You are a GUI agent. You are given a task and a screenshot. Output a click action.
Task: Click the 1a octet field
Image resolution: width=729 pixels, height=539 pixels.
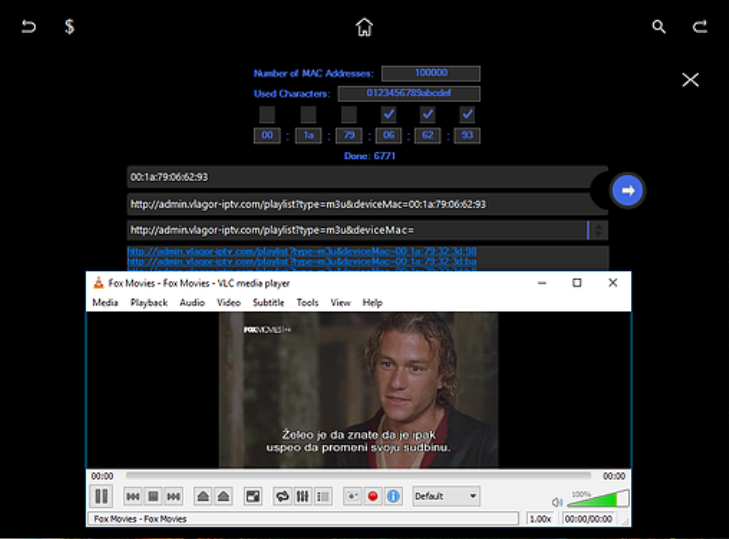pos(308,135)
